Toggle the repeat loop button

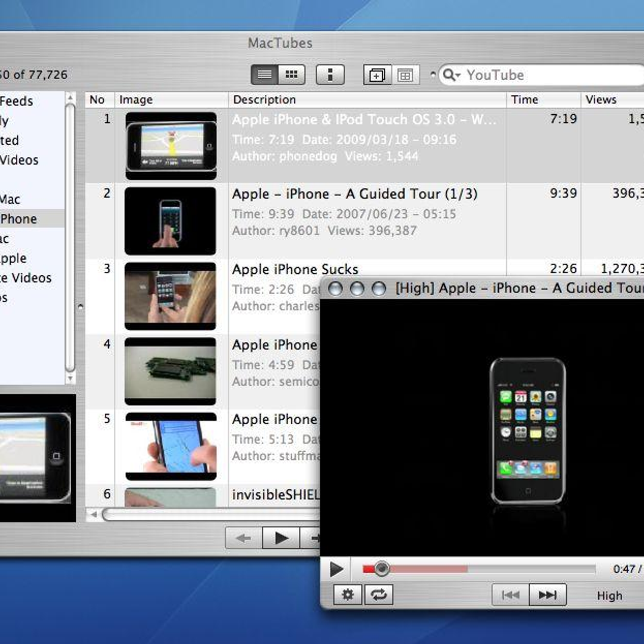tap(378, 594)
